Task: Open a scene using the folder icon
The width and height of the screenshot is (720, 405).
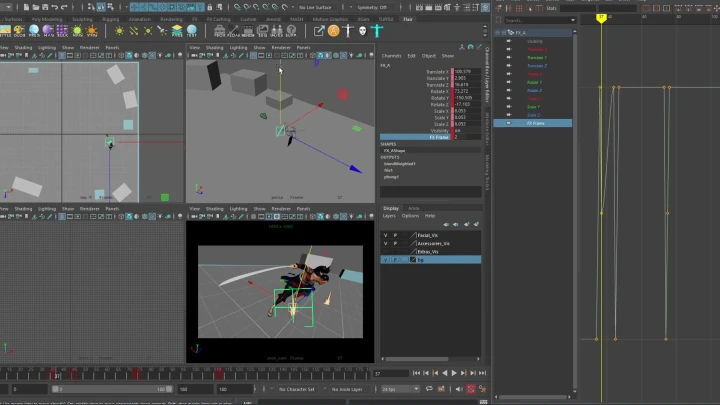Action: (x=35, y=7)
